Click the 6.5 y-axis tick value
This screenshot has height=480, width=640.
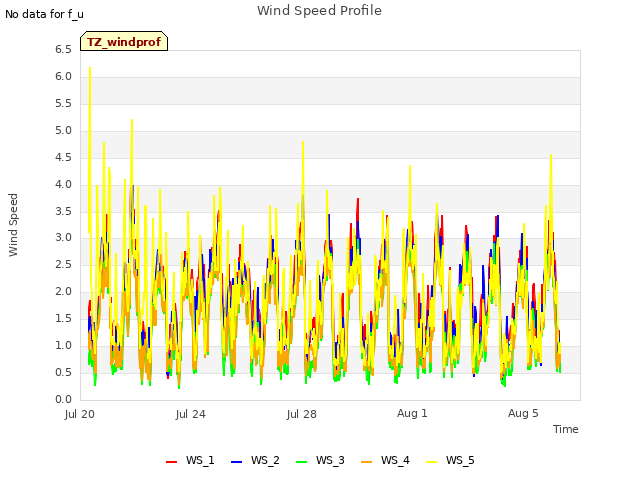coord(63,50)
